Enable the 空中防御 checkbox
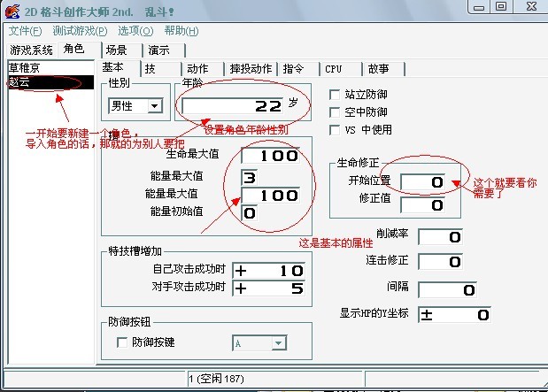548x392 pixels. 335,112
